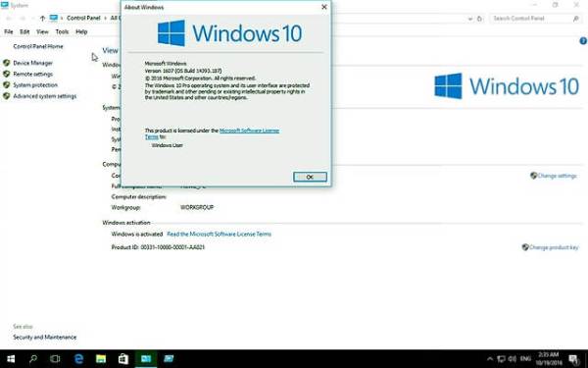
Task: Click shield icon beside Device Manager
Action: click(x=7, y=63)
